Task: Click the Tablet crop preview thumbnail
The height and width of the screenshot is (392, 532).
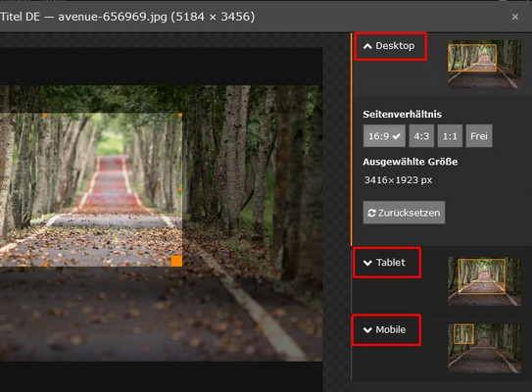Action: coord(484,281)
